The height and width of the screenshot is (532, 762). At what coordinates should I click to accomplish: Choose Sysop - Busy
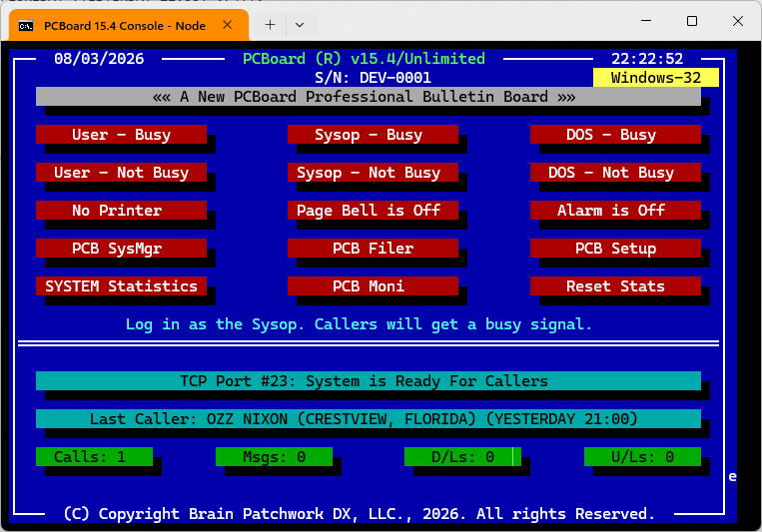pos(373,134)
